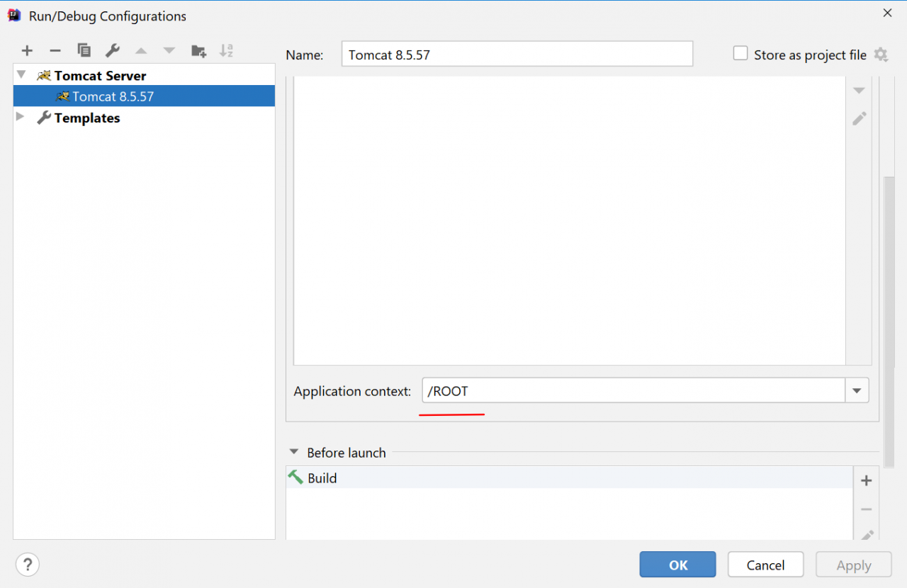
Task: Sort configurations alphabetically
Action: pyautogui.click(x=227, y=50)
